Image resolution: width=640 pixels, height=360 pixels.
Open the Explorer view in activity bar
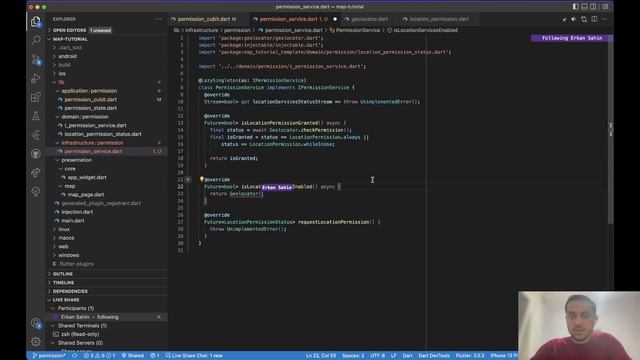pos(36,21)
